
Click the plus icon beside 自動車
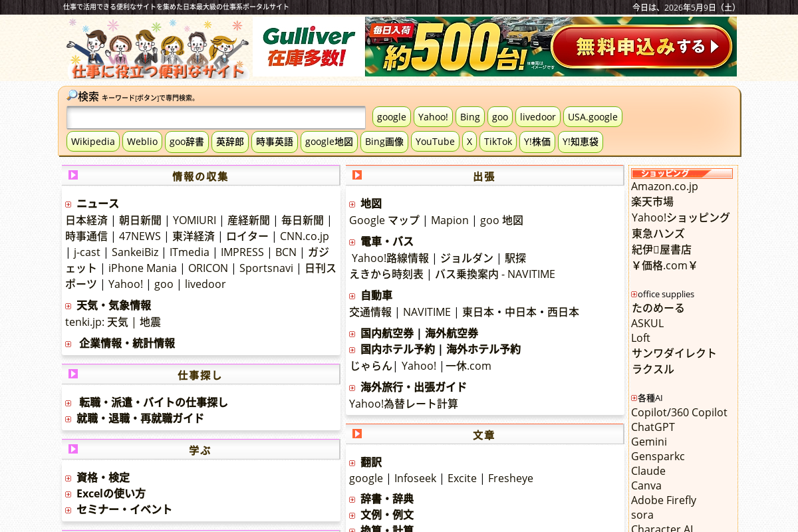point(352,297)
